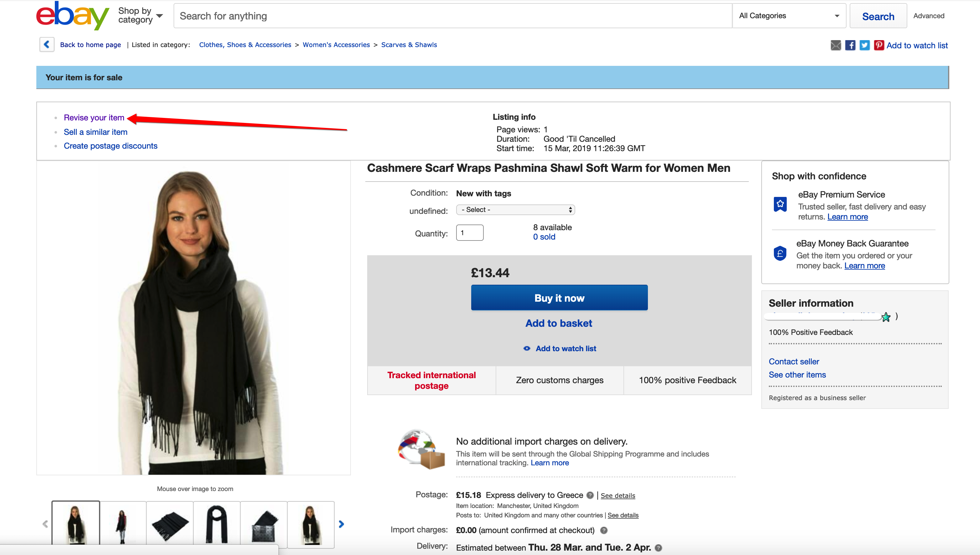Open Scarves & Shawls category breadcrumb

click(x=409, y=45)
